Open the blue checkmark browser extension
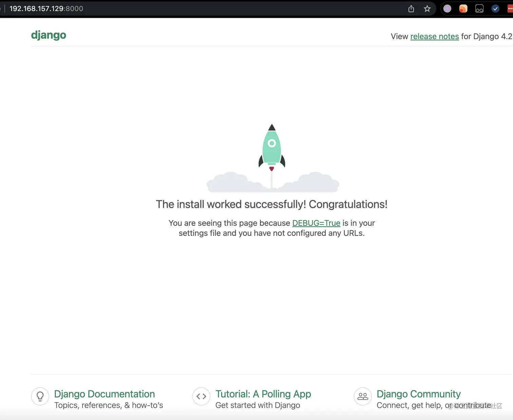The width and height of the screenshot is (513, 420). [495, 9]
